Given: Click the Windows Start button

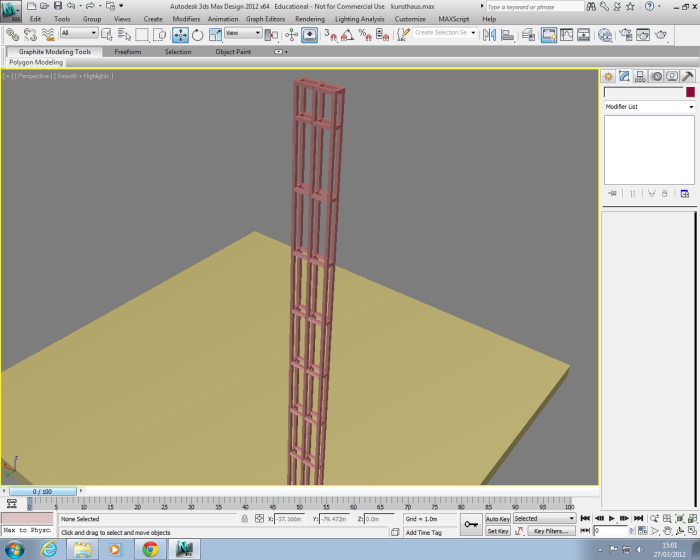Looking at the screenshot, I should [16, 549].
